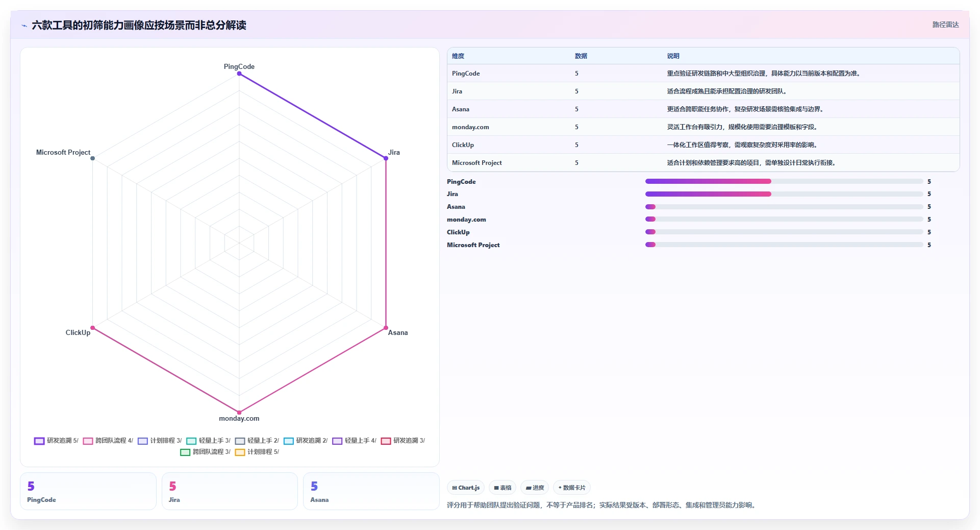Viewport: 980px width, 530px height.
Task: Click the 路径雷达 label in the header
Action: (945, 25)
